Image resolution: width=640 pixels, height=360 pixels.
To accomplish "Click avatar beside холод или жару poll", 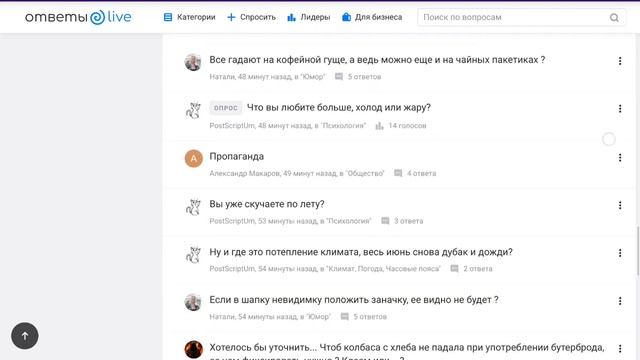I will coord(193,110).
